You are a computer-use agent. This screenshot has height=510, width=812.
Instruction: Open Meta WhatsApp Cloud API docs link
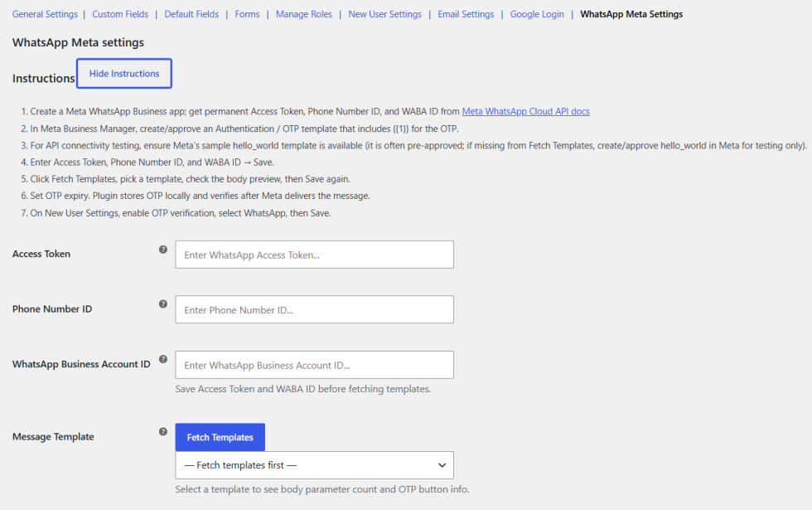pos(525,111)
